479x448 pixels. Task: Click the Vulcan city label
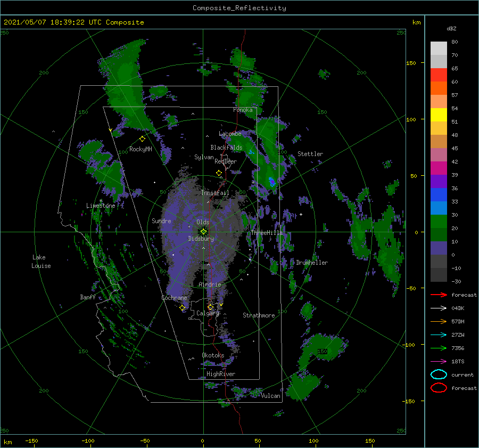coord(271,396)
